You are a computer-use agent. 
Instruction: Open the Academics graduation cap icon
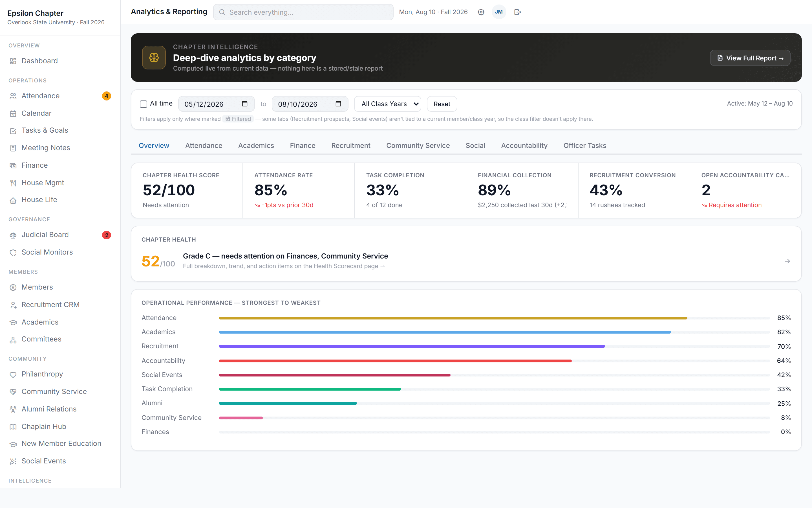tap(13, 323)
